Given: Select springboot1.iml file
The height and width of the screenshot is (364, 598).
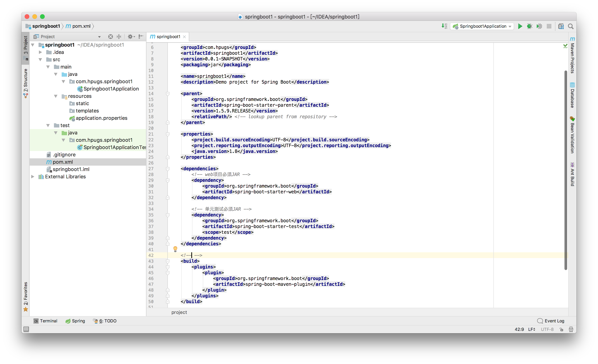Looking at the screenshot, I should click(x=68, y=169).
